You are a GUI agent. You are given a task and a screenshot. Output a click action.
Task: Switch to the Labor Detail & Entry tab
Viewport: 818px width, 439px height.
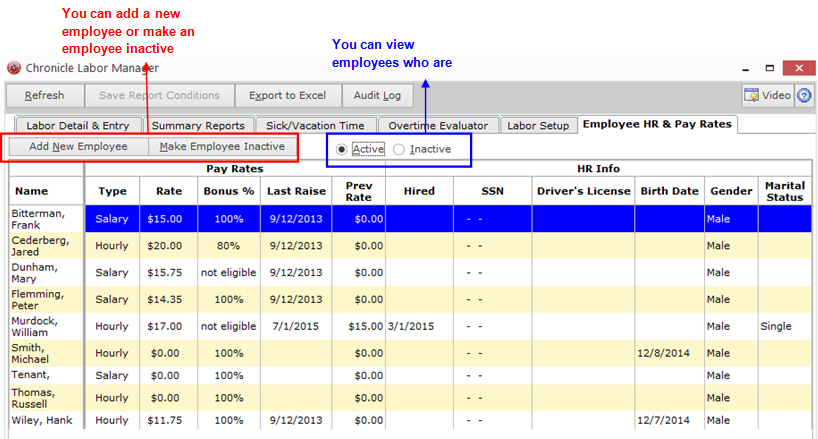click(x=78, y=126)
